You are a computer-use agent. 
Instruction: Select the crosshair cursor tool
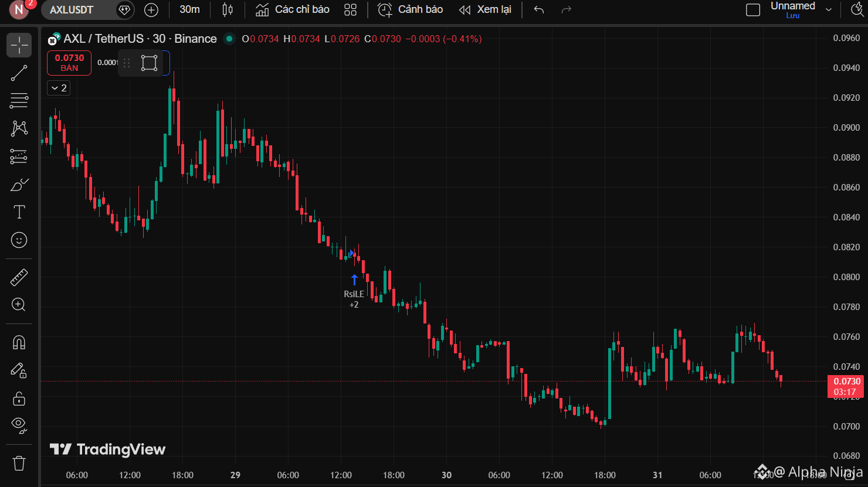tap(19, 45)
